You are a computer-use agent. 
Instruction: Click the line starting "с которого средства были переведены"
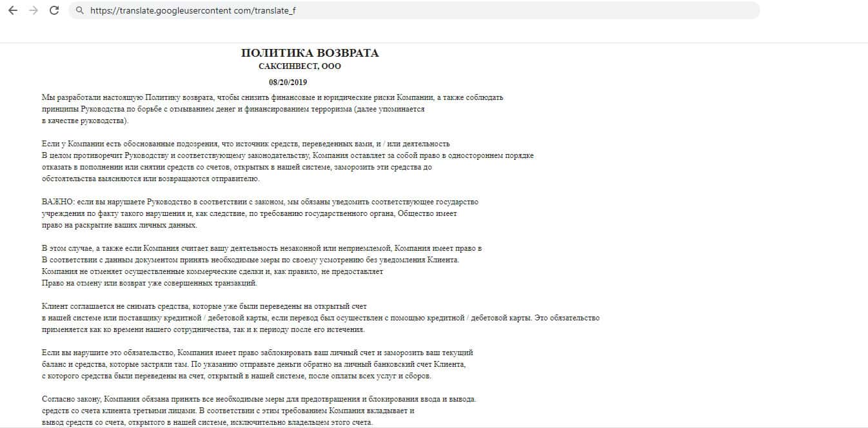tap(237, 376)
